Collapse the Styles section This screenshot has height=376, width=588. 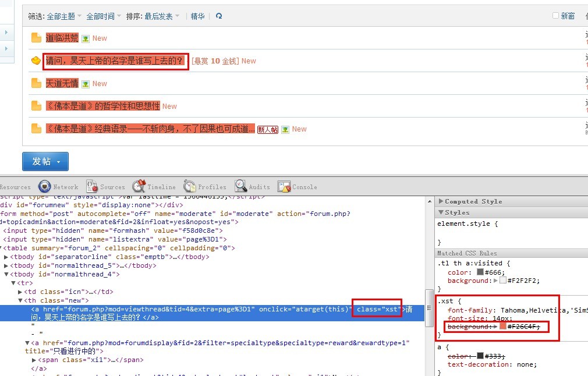tap(441, 212)
